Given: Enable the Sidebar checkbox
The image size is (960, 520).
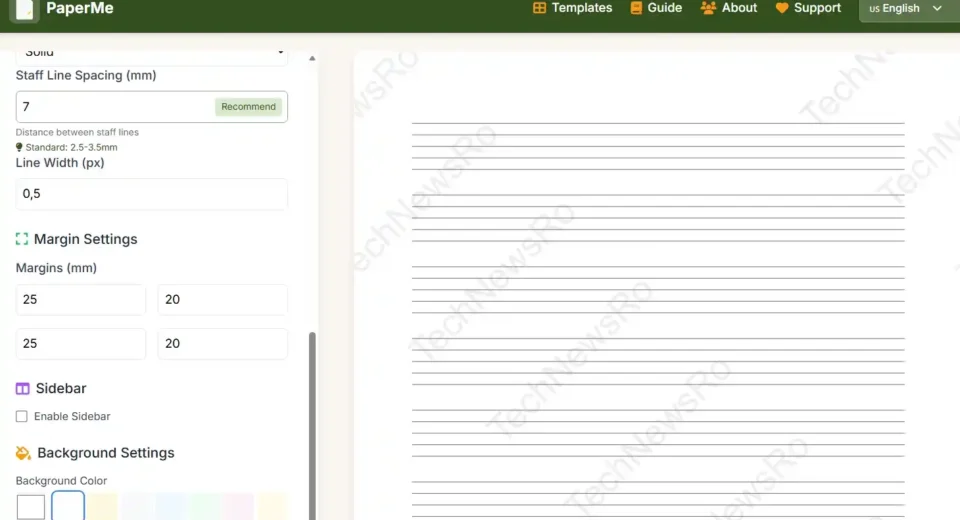Looking at the screenshot, I should 22,416.
